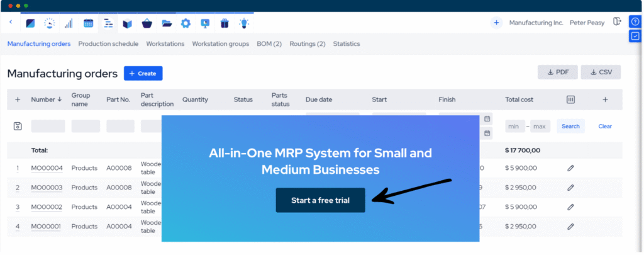644x255 pixels.
Task: Go to BOM (2) tab
Action: click(x=269, y=43)
